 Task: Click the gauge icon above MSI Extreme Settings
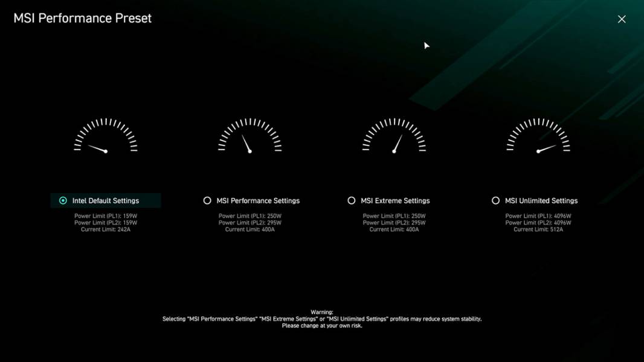pos(394,136)
